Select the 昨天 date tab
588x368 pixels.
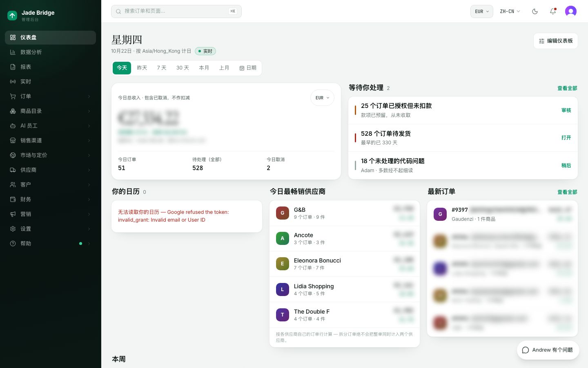[x=142, y=68]
